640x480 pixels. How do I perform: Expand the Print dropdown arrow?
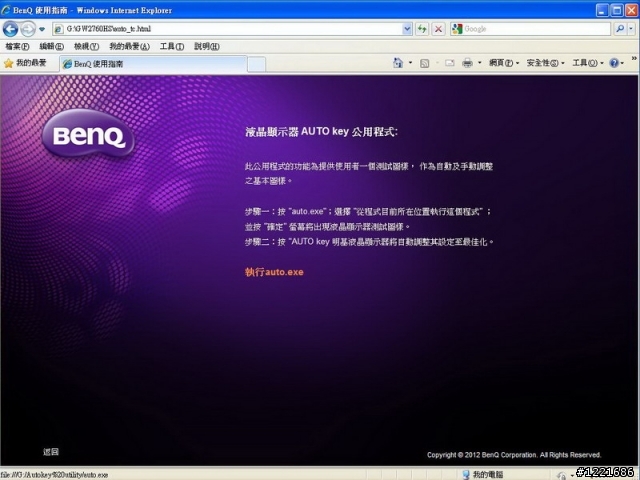coord(480,63)
